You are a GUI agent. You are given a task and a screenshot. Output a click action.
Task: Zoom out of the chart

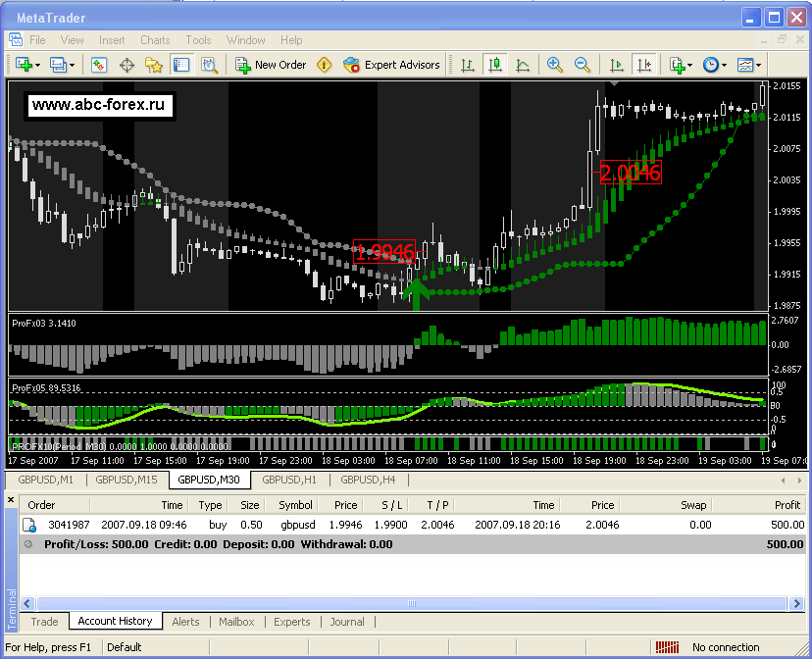(583, 65)
